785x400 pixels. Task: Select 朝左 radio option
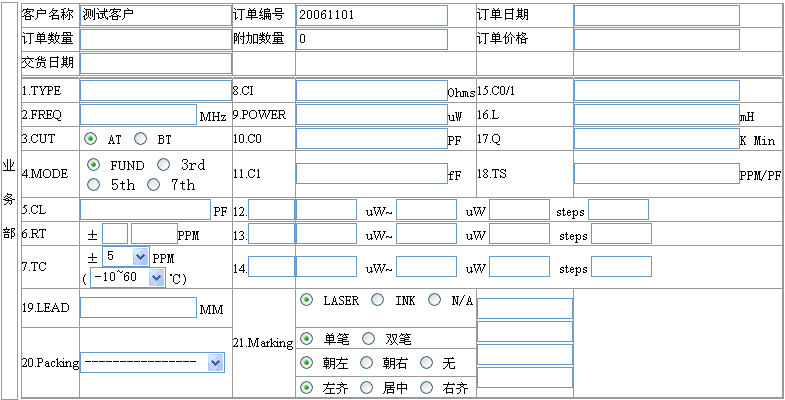pyautogui.click(x=306, y=362)
